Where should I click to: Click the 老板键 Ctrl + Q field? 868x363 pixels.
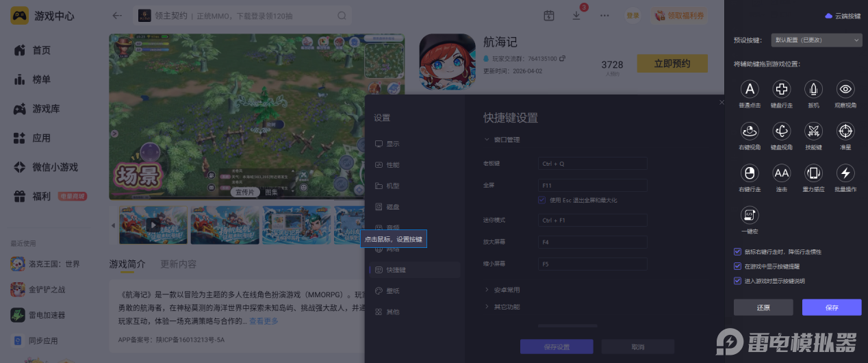[593, 164]
